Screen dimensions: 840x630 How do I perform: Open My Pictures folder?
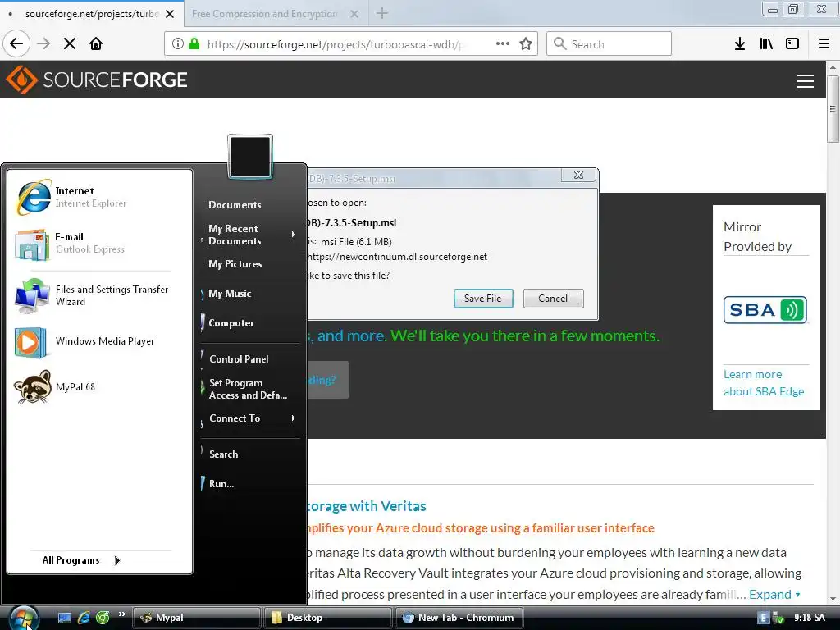(x=235, y=264)
